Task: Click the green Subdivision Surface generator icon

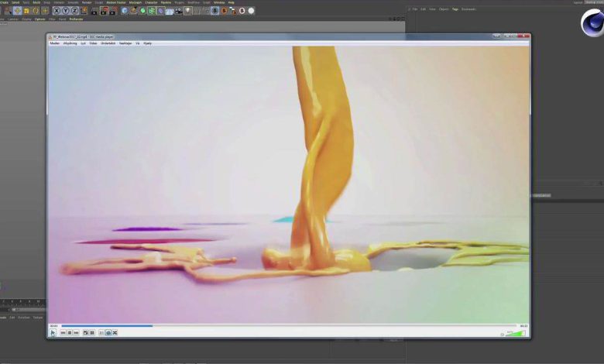Action: point(142,11)
